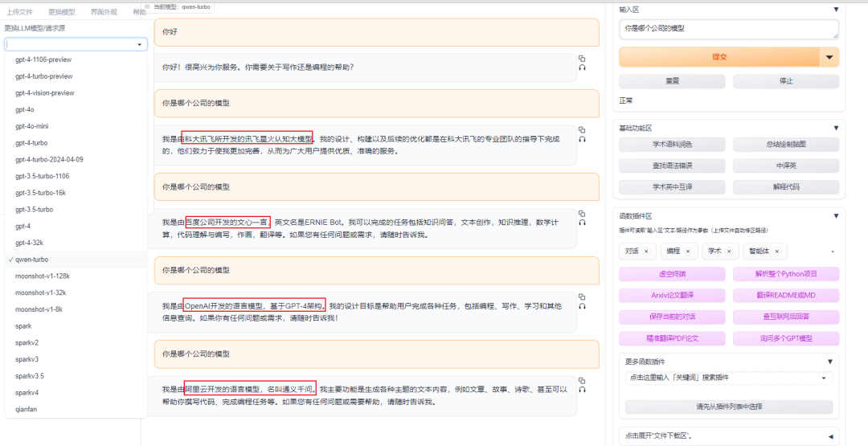Image resolution: width=868 pixels, height=446 pixels.
Task: Click the 解释代码 button
Action: [x=786, y=187]
